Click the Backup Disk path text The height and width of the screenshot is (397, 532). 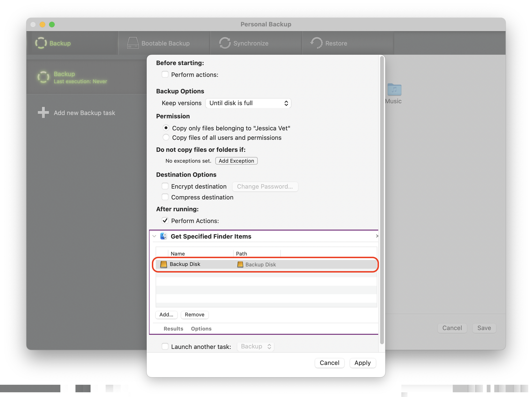click(261, 265)
